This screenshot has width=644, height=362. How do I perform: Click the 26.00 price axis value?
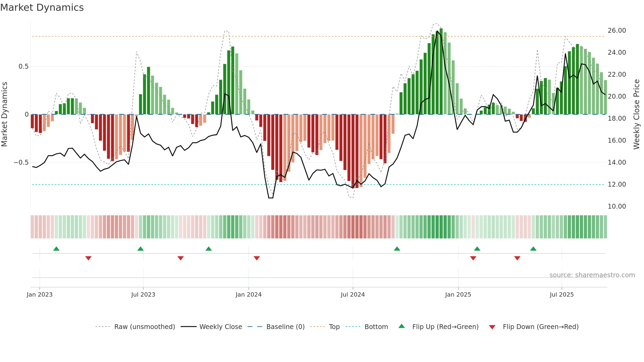[x=617, y=31]
